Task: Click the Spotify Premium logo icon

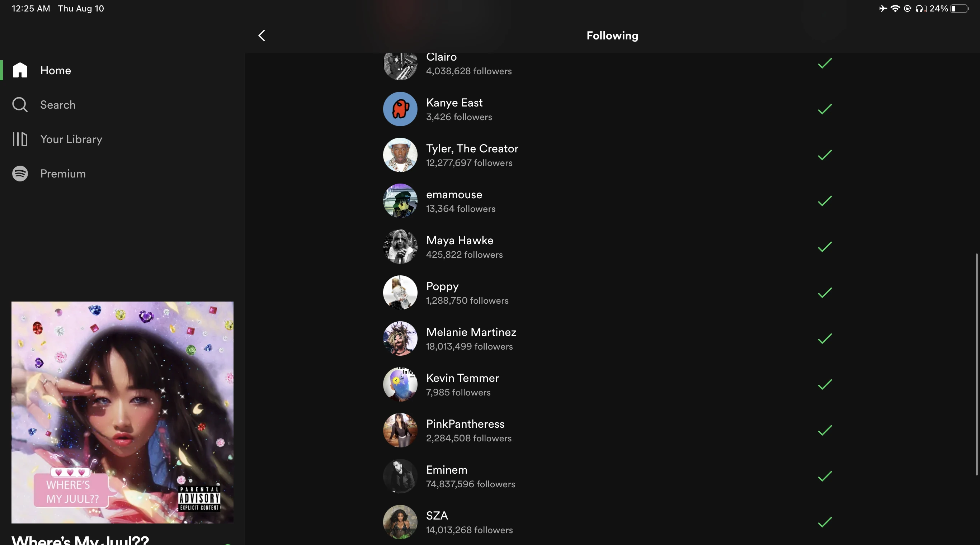Action: pos(20,174)
